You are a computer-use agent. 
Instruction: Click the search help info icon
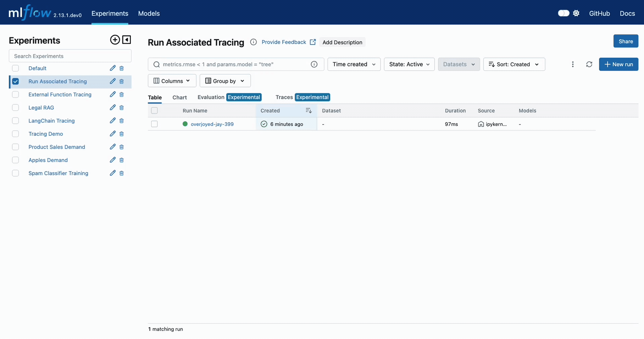[x=314, y=64]
